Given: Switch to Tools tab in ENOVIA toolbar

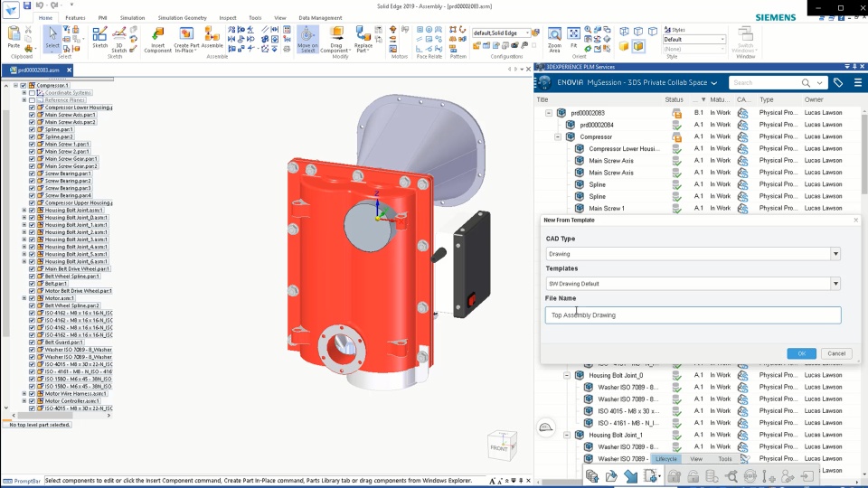Looking at the screenshot, I should tap(724, 459).
